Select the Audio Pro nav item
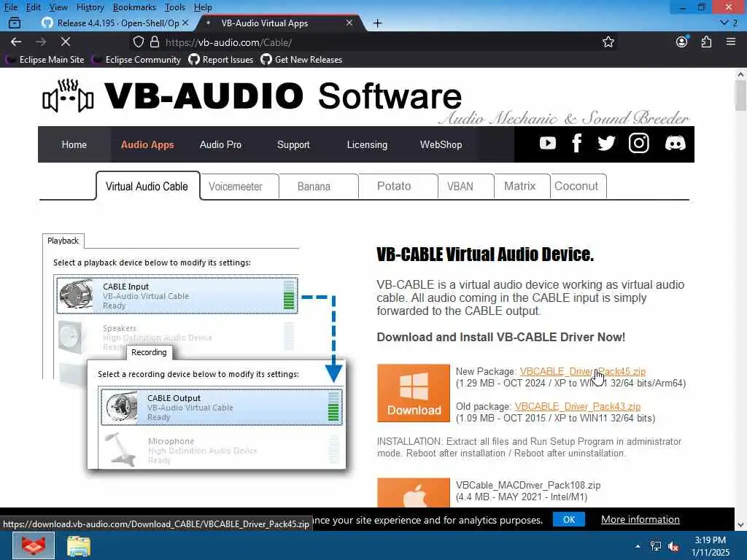This screenshot has width=747, height=560. tap(220, 144)
